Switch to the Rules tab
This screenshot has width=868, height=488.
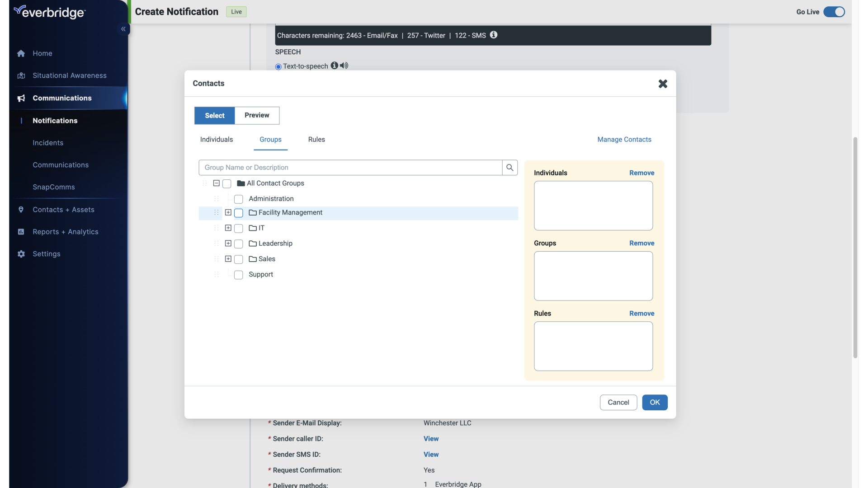click(316, 140)
